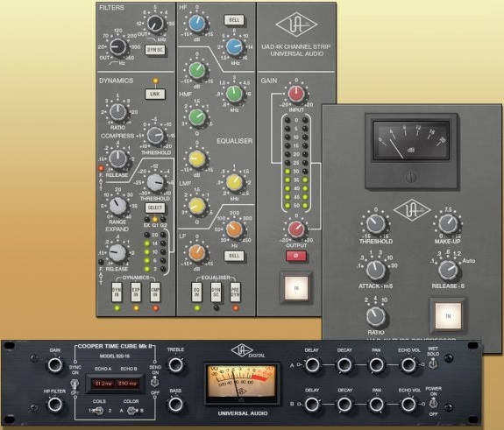Click the expander RELEASE knob
The image size is (504, 430).
(x=117, y=252)
